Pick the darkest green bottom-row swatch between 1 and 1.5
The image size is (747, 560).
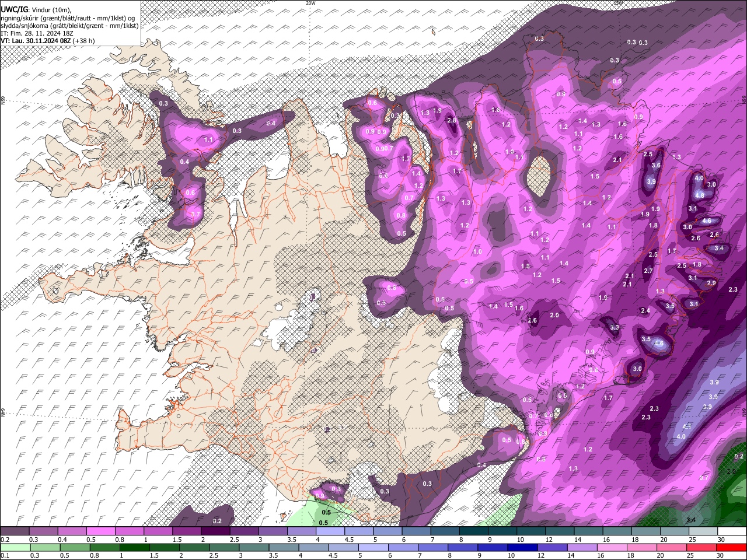(x=134, y=548)
